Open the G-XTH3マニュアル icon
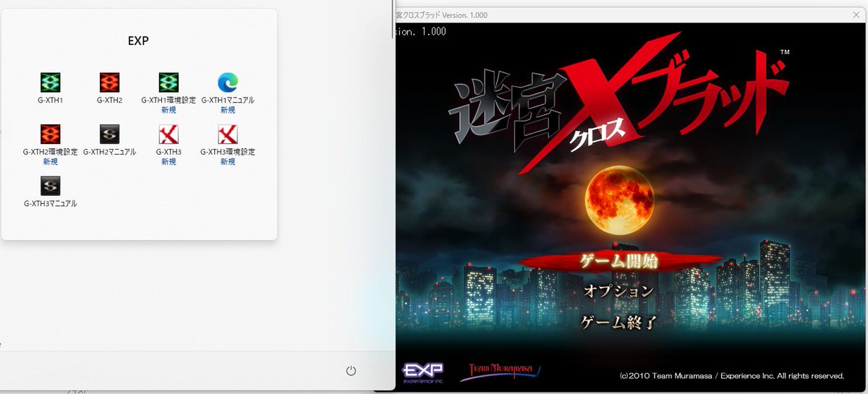This screenshot has width=868, height=394. tap(50, 186)
